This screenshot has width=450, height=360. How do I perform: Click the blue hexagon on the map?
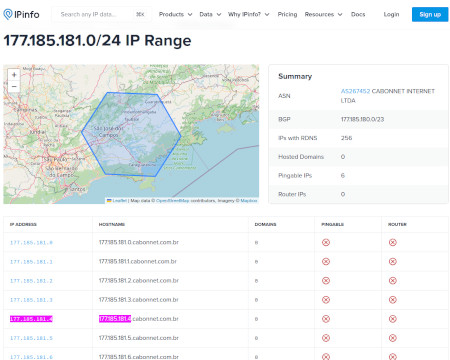tap(131, 134)
